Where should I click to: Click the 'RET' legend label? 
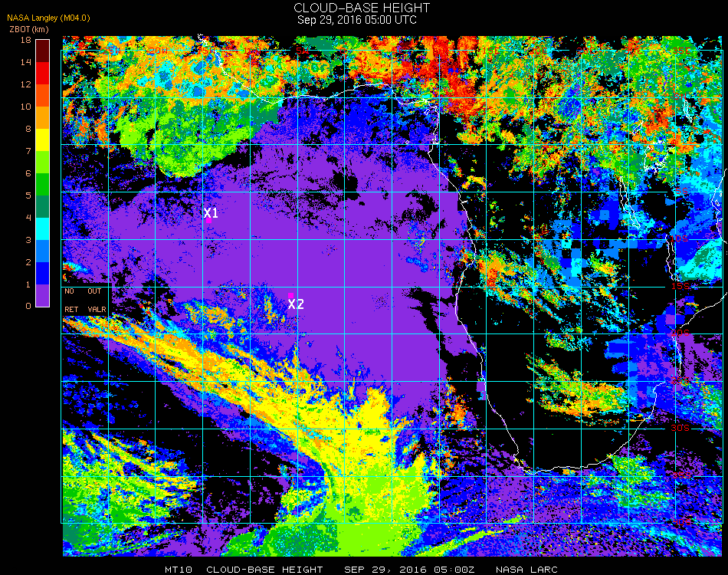[71, 309]
